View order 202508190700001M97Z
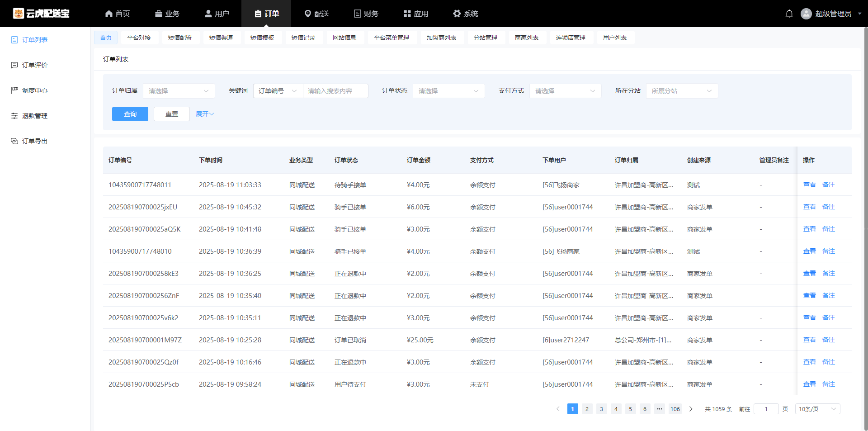868x431 pixels. [809, 340]
